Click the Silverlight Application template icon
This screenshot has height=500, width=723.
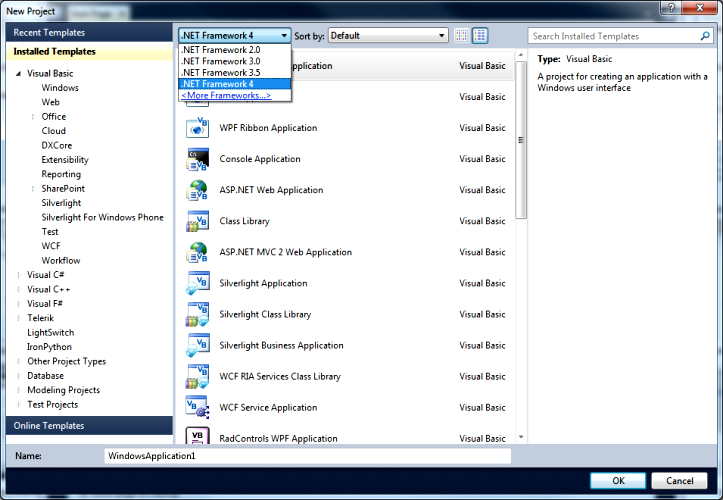pyautogui.click(x=197, y=283)
